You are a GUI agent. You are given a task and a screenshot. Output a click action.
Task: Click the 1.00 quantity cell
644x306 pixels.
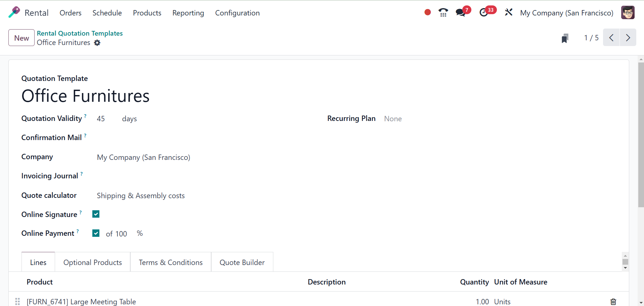tap(482, 302)
